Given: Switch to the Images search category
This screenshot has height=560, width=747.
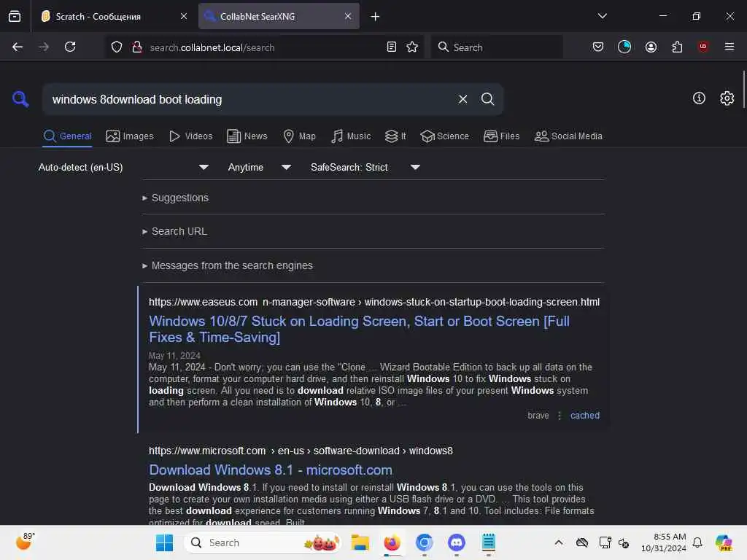Looking at the screenshot, I should (x=130, y=136).
